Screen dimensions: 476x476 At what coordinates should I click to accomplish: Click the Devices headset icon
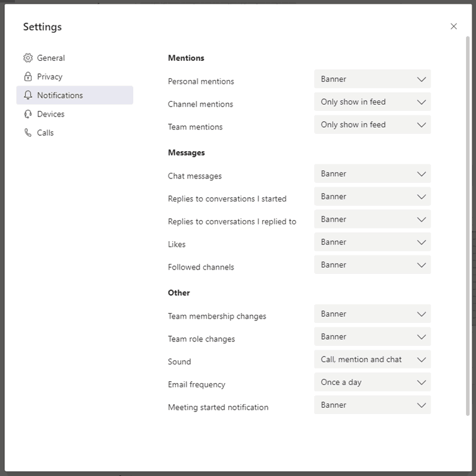pyautogui.click(x=28, y=114)
